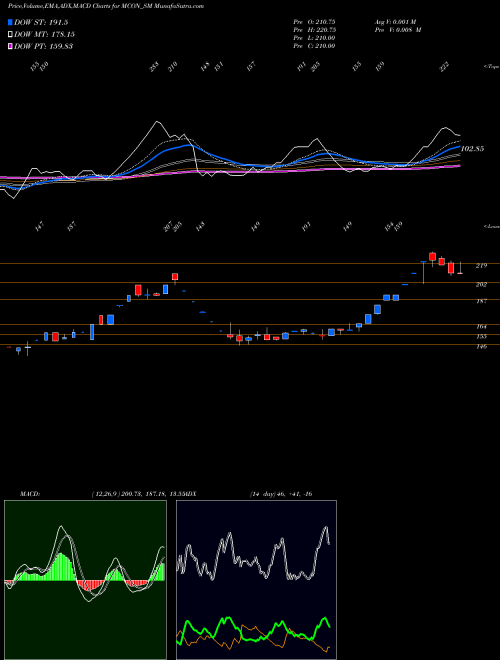Select the DOW ST: 191.5 label
Image resolution: width=500 pixels, height=660 pixels.
click(x=41, y=22)
